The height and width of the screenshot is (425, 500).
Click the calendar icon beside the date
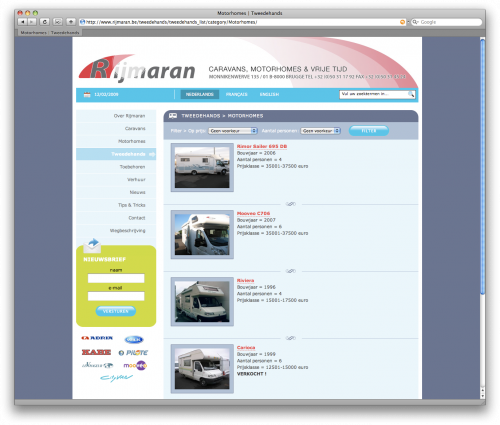click(87, 94)
